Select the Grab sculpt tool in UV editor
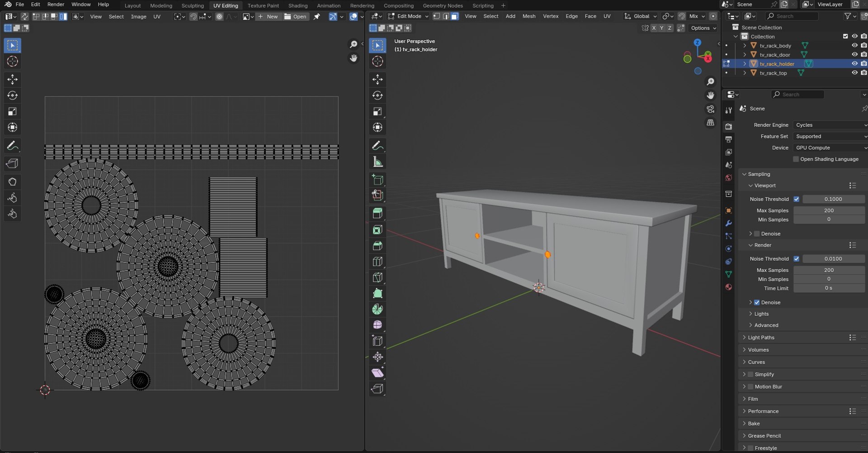Viewport: 868px width, 453px height. [12, 182]
